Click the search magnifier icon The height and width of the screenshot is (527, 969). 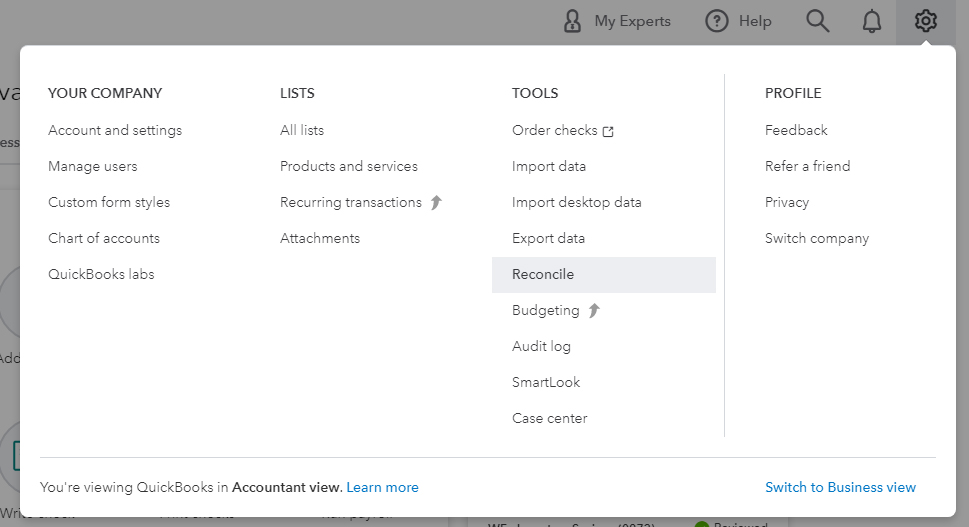818,21
